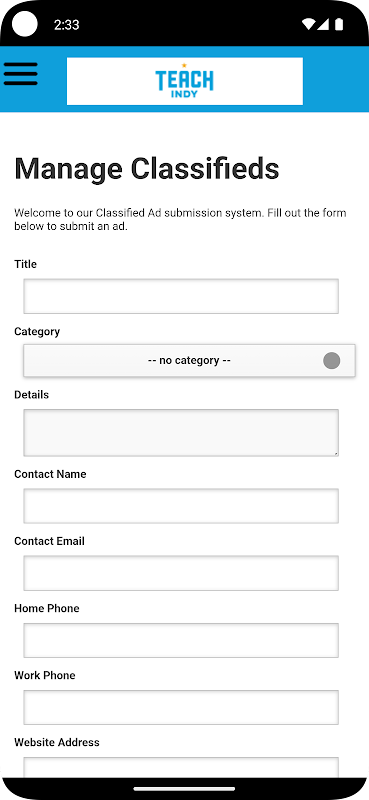Focus the Work Phone input box
The height and width of the screenshot is (800, 369).
(181, 707)
